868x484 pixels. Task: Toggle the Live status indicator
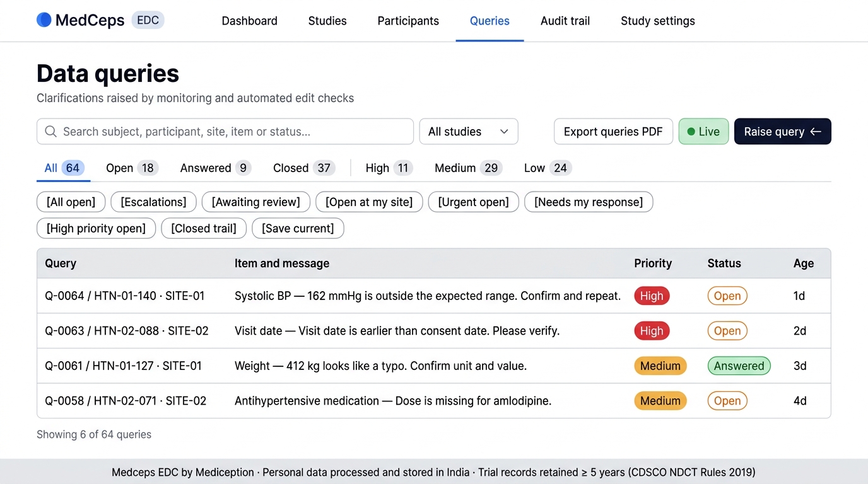tap(703, 132)
